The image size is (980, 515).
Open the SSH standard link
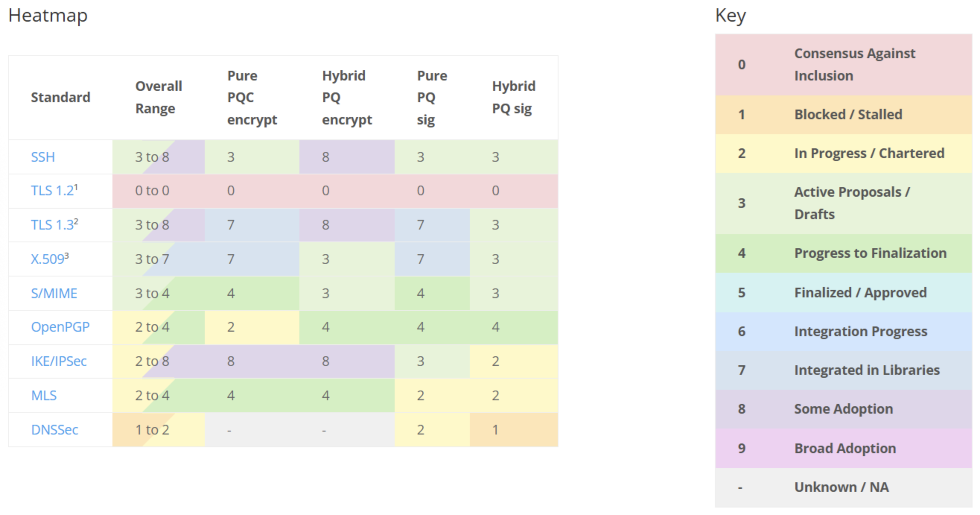(42, 157)
